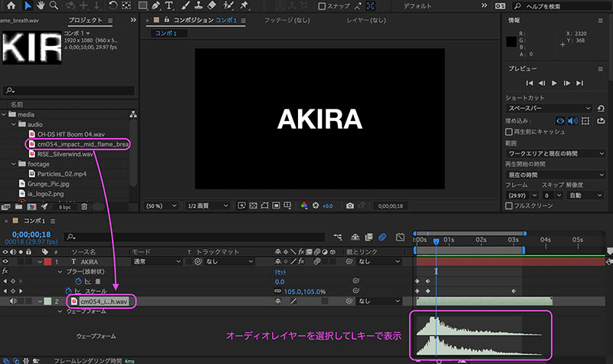
Task: Switch to the プロジェクト panel tab
Action: tap(86, 20)
